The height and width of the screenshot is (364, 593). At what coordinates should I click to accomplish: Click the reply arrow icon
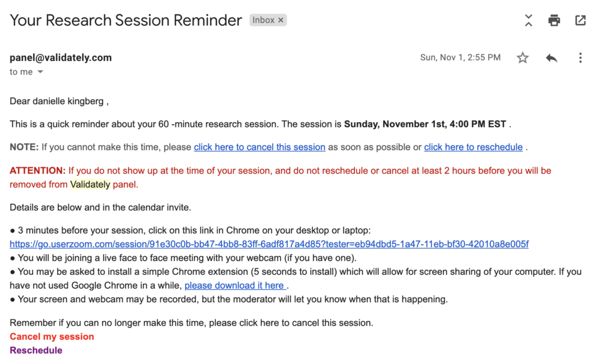coord(551,58)
